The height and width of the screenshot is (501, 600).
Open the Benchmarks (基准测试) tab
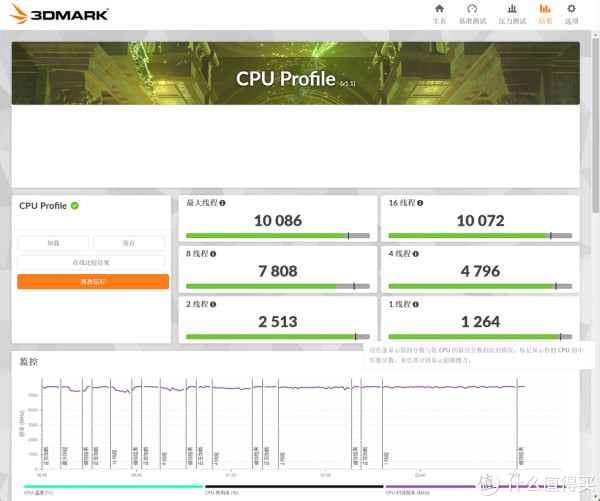pos(472,14)
